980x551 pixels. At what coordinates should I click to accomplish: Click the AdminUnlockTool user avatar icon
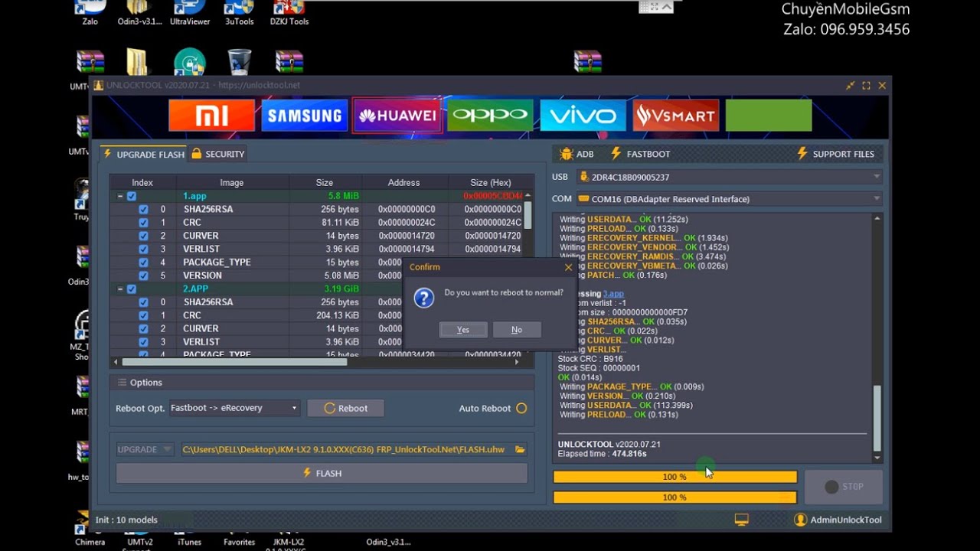click(800, 520)
